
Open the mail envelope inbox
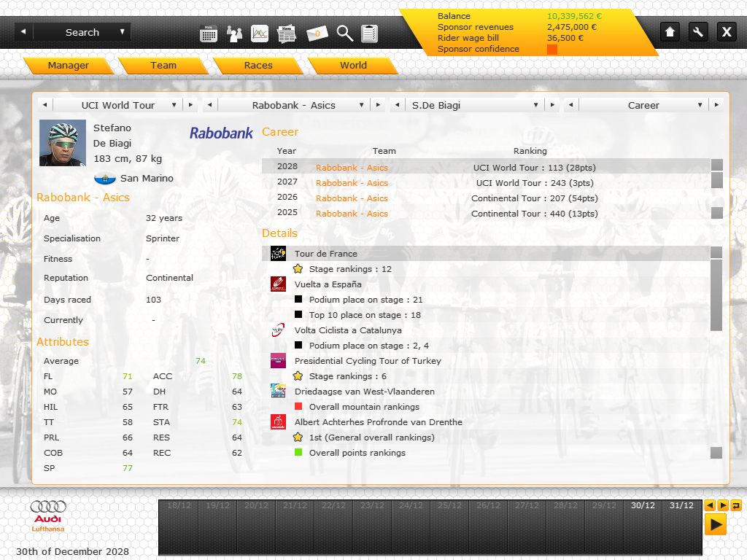point(317,33)
